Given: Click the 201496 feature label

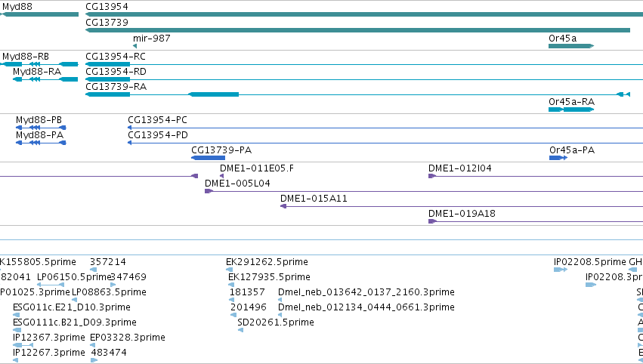Looking at the screenshot, I should [x=249, y=307].
